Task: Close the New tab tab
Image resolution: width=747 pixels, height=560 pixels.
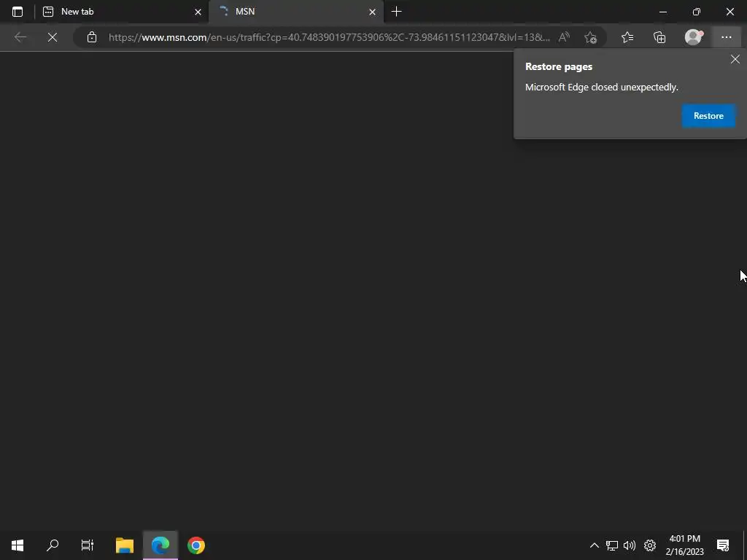Action: click(198, 12)
